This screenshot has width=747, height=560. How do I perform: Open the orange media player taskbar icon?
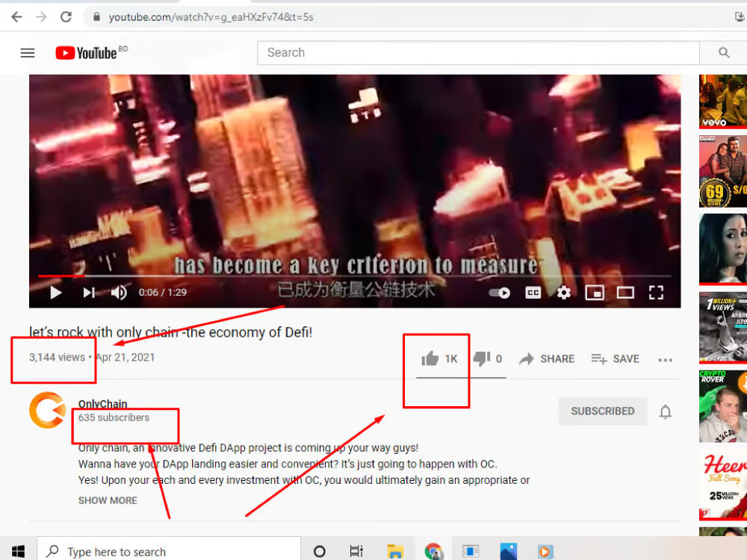coord(545,552)
